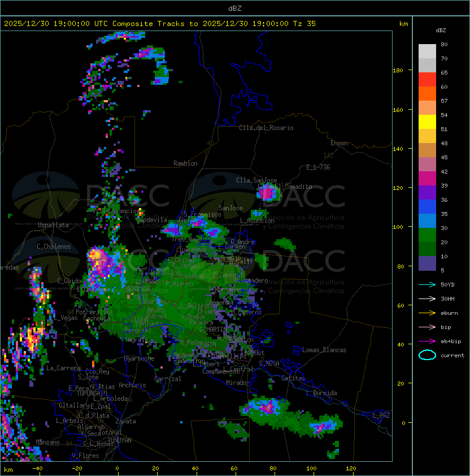
Task: Click the 'Anchoris' map label
Action: coord(132,385)
